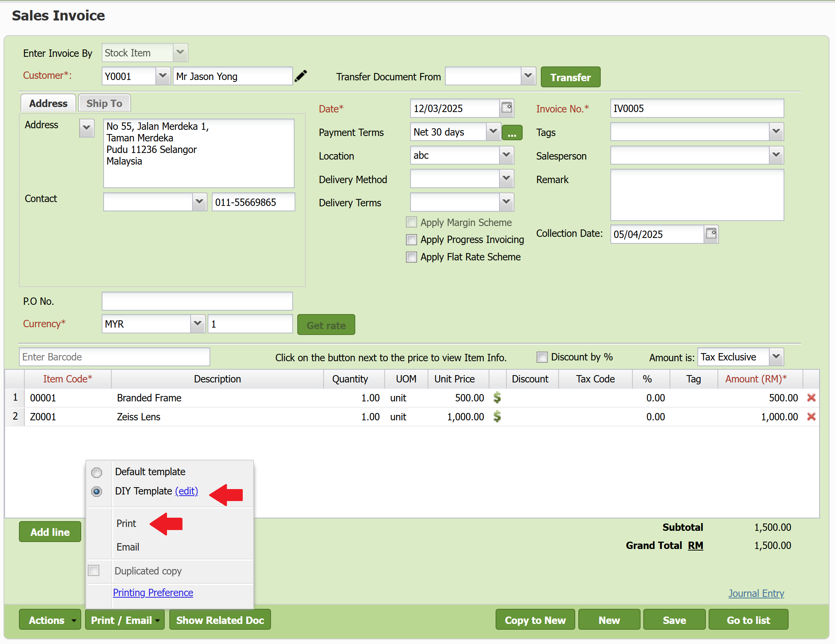Click the pencil icon to edit the customer
835x644 pixels.
pyautogui.click(x=301, y=76)
